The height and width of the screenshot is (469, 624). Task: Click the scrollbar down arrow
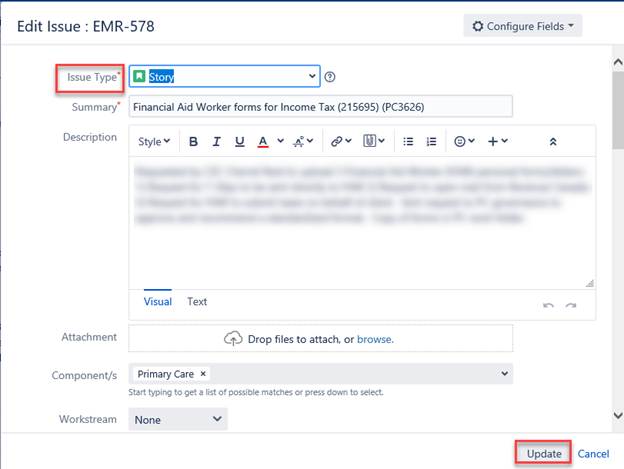click(618, 416)
